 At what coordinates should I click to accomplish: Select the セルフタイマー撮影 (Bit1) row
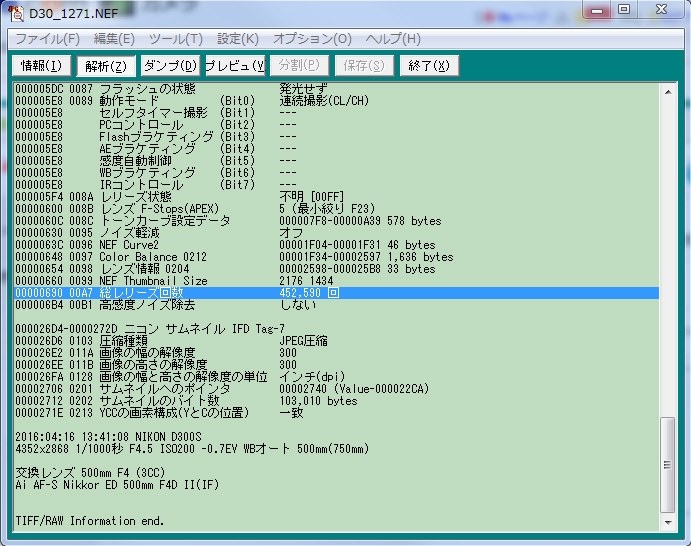337,112
